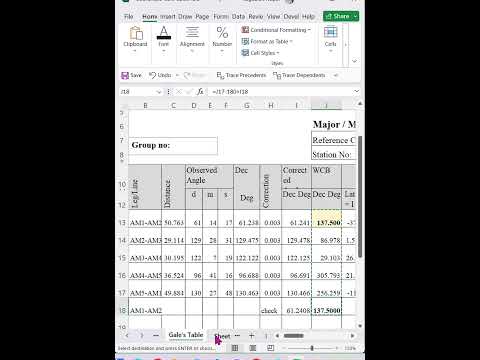The image size is (480, 360).
Task: Go to previous sheet tab arrow
Action: coord(127,336)
